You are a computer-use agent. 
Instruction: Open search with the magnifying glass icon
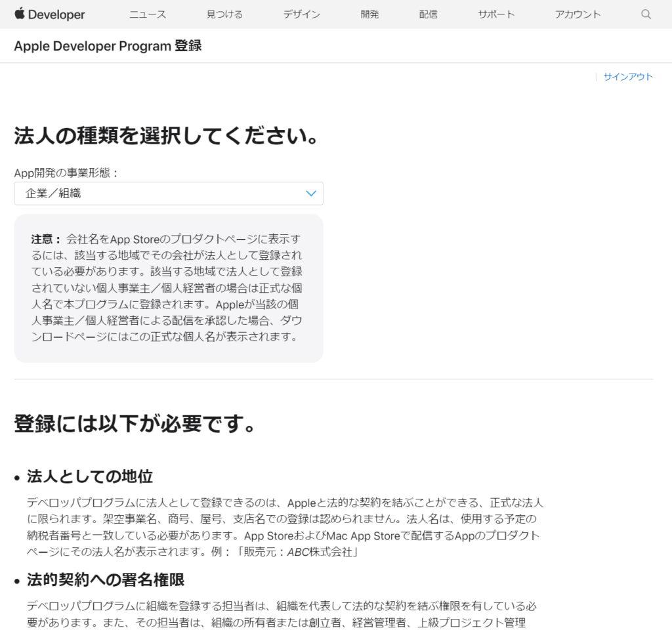[x=646, y=14]
